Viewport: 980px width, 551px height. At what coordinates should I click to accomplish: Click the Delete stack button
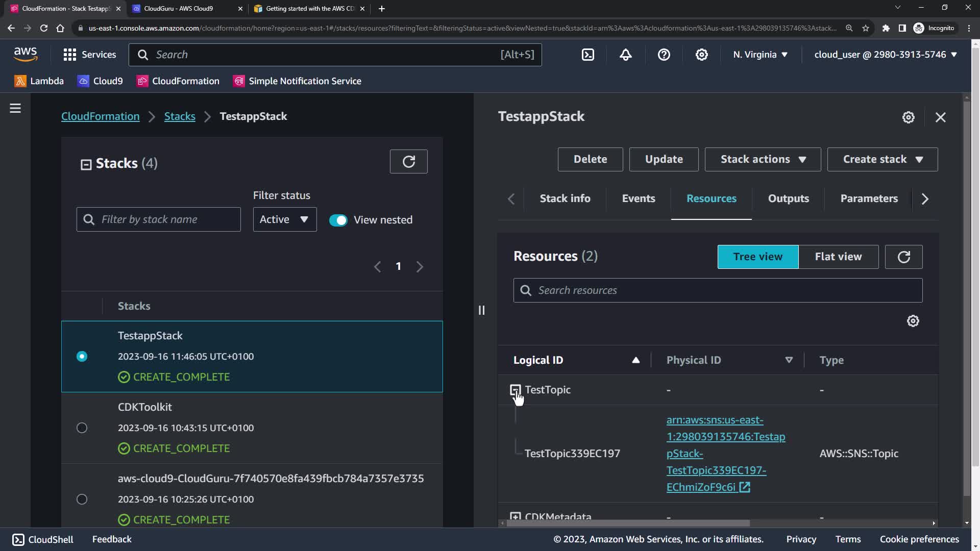click(590, 159)
